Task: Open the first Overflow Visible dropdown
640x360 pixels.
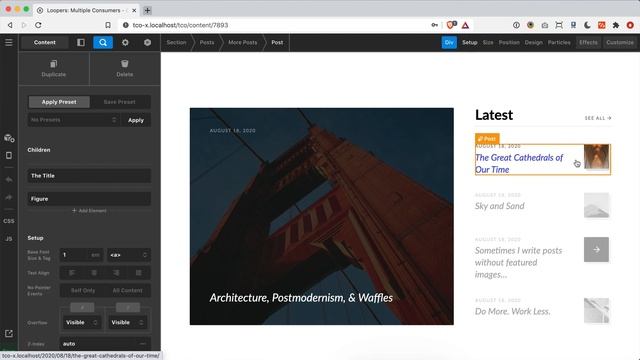Action: [82, 322]
